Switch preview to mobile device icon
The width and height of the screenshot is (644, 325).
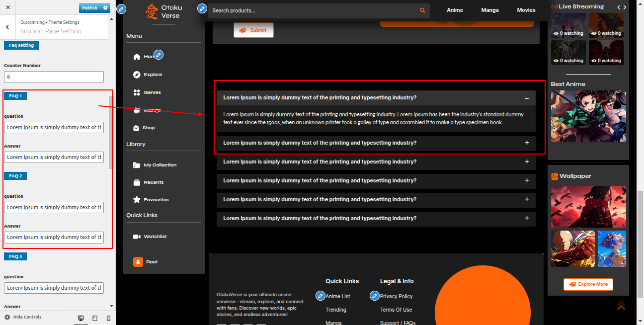click(x=108, y=318)
